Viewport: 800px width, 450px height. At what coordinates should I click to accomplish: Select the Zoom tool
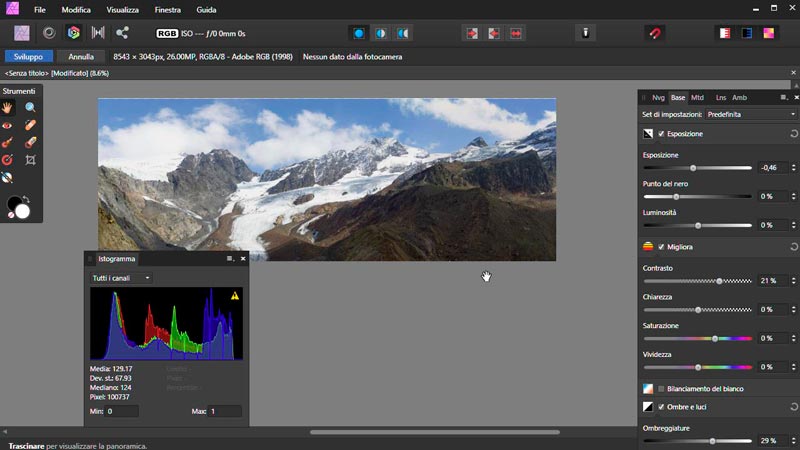(x=31, y=108)
